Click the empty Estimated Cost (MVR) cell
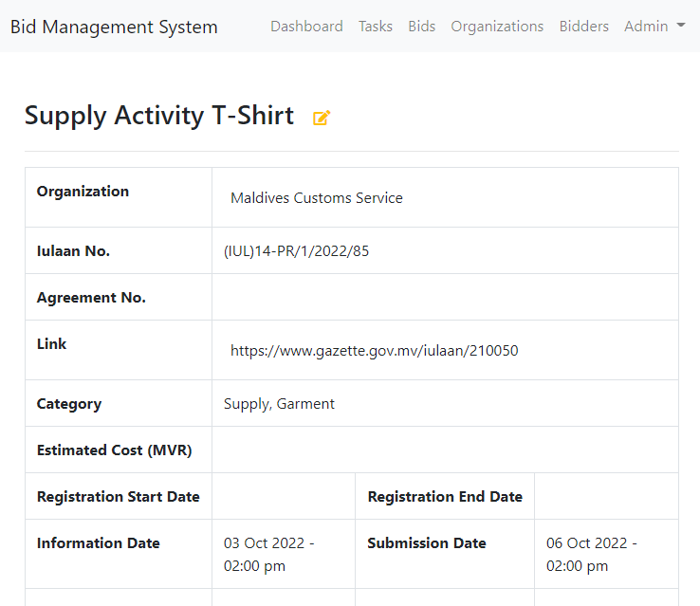 click(x=445, y=450)
